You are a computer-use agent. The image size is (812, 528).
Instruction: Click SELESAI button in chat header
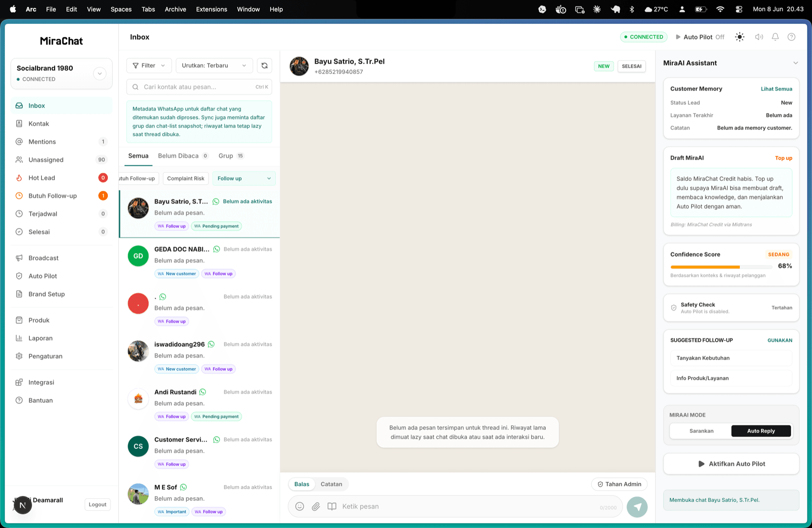(x=632, y=66)
